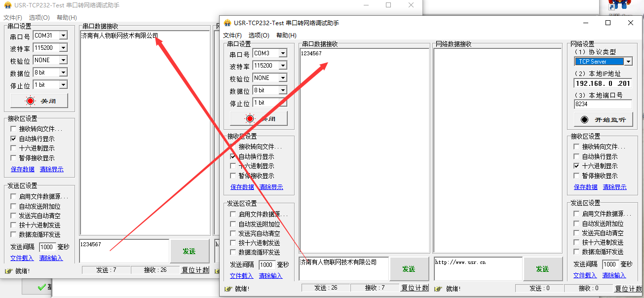Click front window title bar app icon
Image resolution: width=644 pixels, height=298 pixels.
[x=227, y=23]
